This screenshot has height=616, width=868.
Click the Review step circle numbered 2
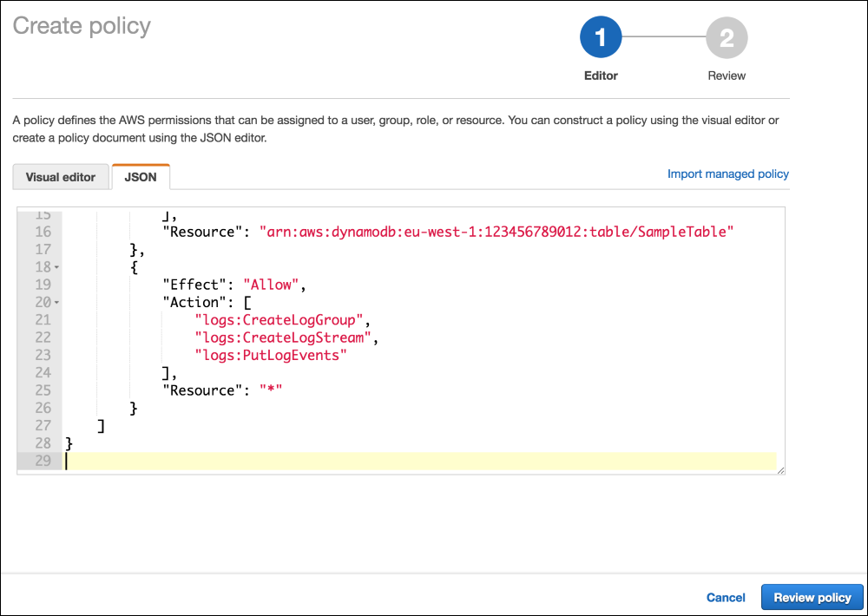pyautogui.click(x=727, y=37)
